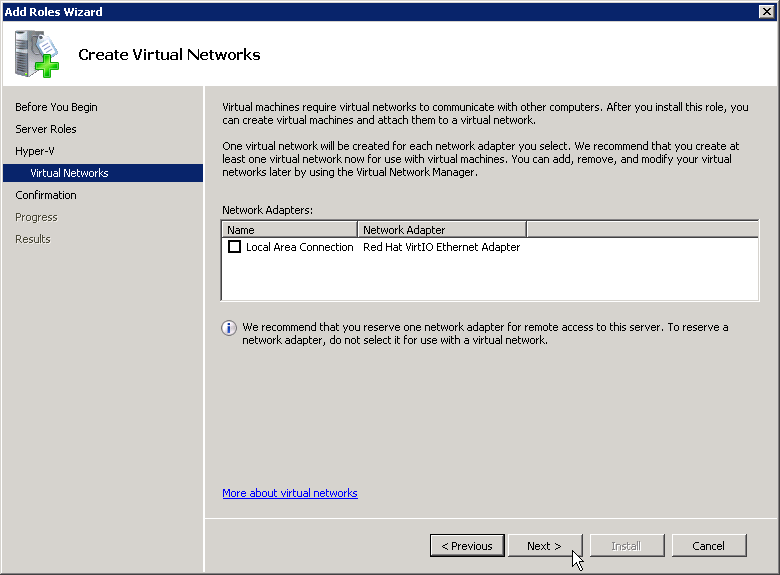Select Before You Begin step
Image resolution: width=780 pixels, height=575 pixels.
coord(56,107)
